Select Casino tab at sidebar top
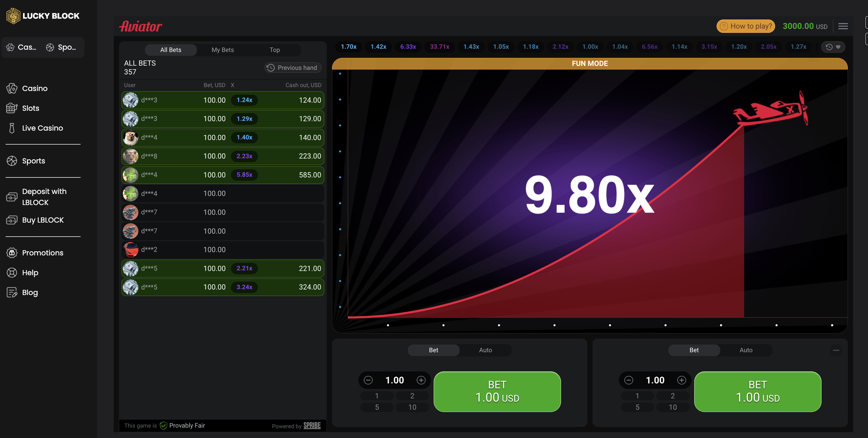 (21, 47)
